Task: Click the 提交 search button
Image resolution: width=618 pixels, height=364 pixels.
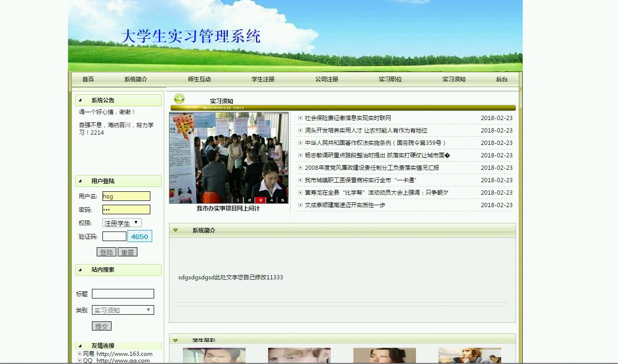Action: (x=101, y=326)
